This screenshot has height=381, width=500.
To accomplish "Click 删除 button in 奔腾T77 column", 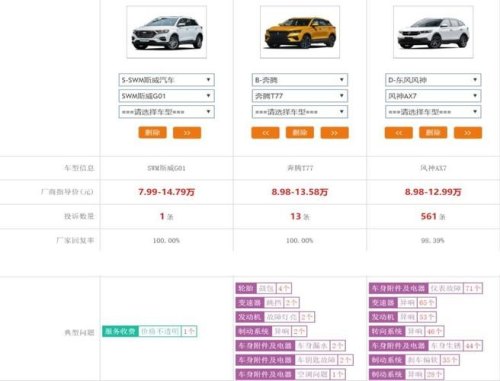I will 300,133.
